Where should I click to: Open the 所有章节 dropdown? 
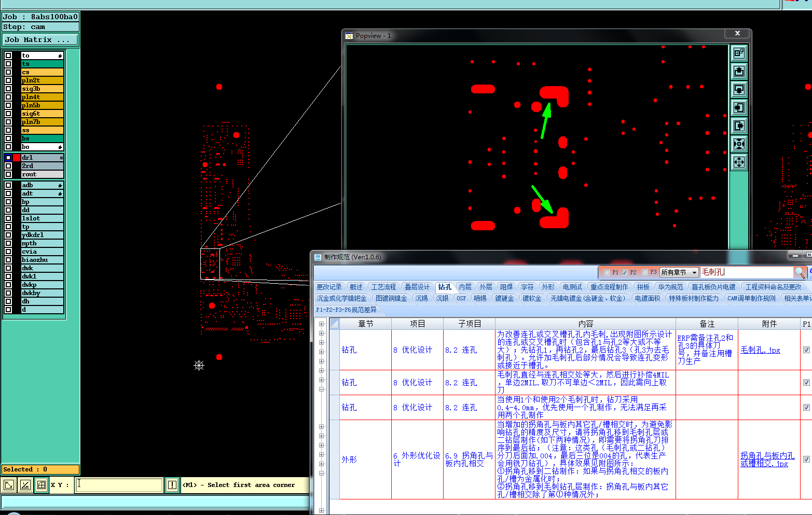pos(679,272)
